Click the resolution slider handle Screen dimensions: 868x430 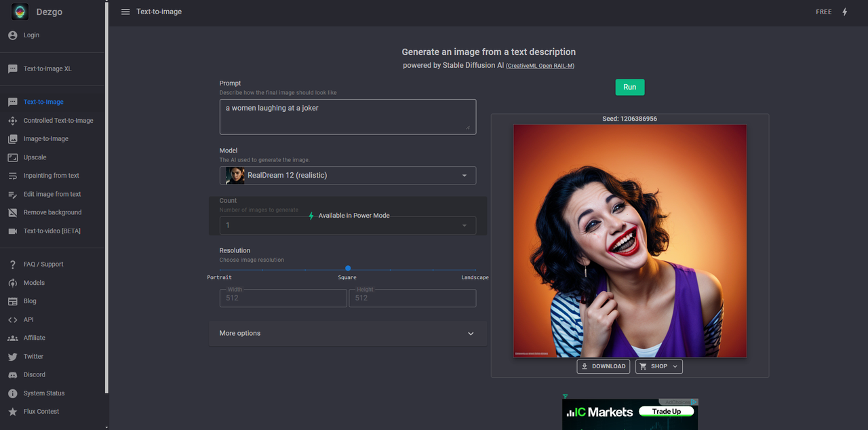coord(348,269)
